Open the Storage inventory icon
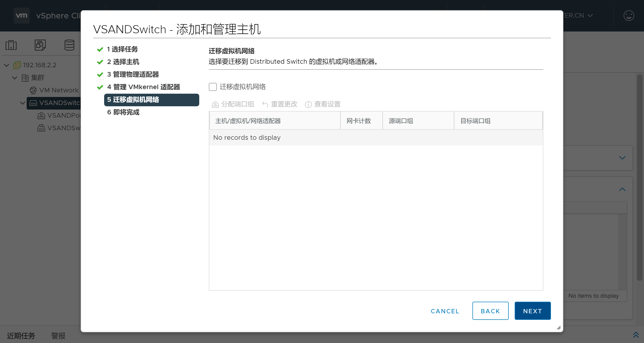Screen dimensions: 644x343 coord(69,45)
